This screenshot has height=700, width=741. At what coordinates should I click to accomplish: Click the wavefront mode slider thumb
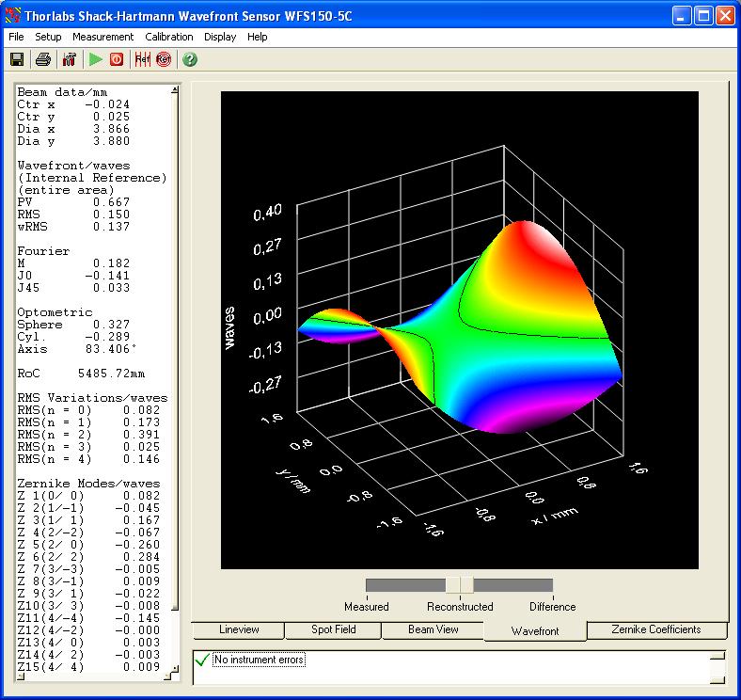pyautogui.click(x=459, y=585)
